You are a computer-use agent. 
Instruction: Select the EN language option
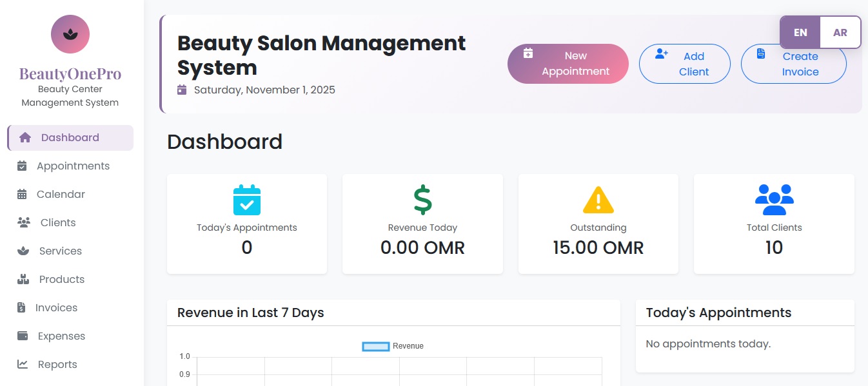tap(800, 32)
